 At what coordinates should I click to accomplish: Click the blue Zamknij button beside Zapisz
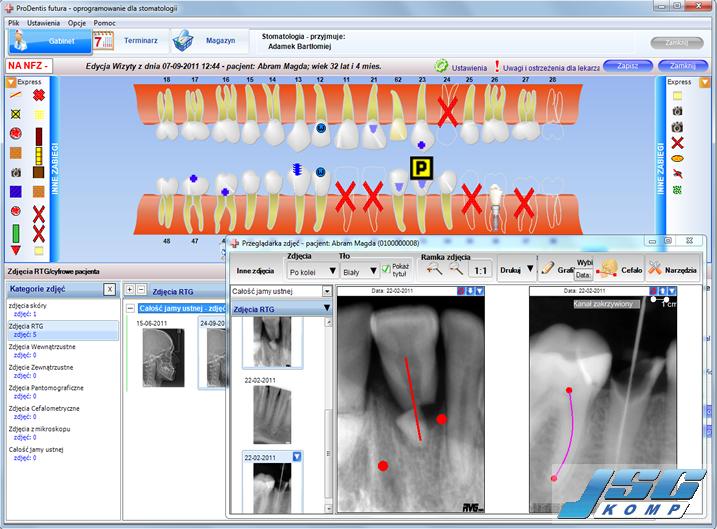coord(682,66)
